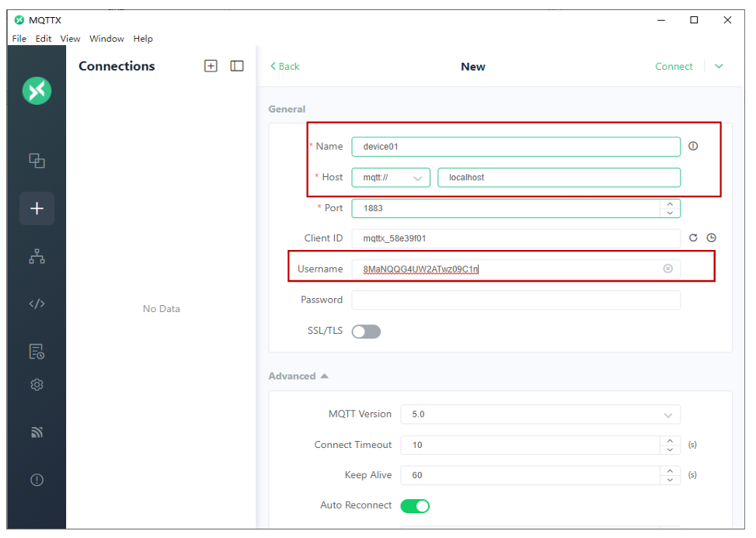
Task: Click the Client ID input field
Action: pyautogui.click(x=516, y=238)
